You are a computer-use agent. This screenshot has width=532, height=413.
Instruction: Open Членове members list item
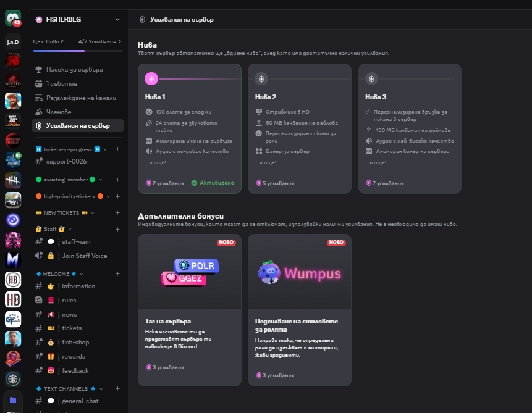tap(78, 112)
